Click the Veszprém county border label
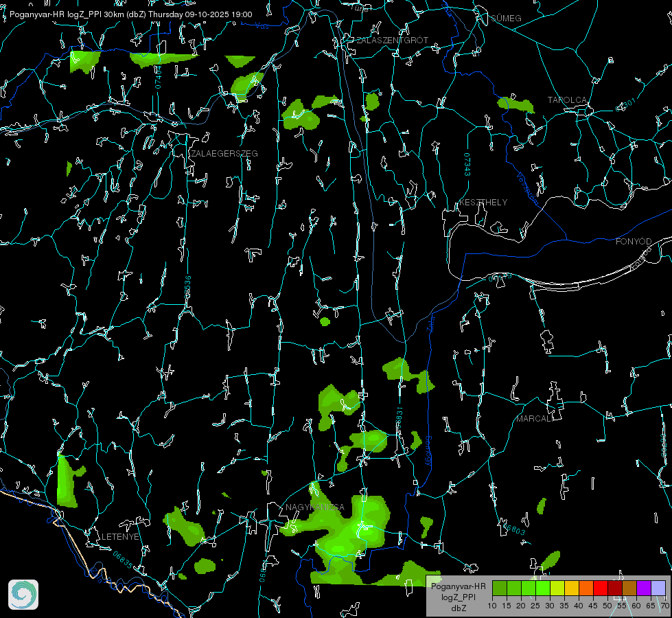This screenshot has width=672, height=618. [x=527, y=188]
